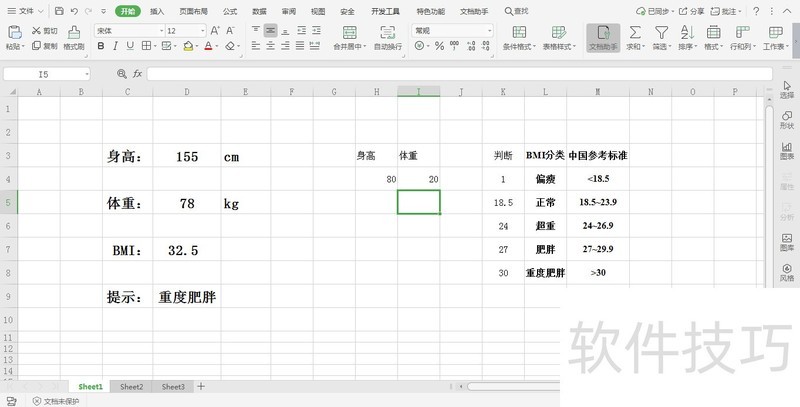This screenshot has width=800, height=407.
Task: Click the Copy (复制) icon
Action: [x=36, y=46]
